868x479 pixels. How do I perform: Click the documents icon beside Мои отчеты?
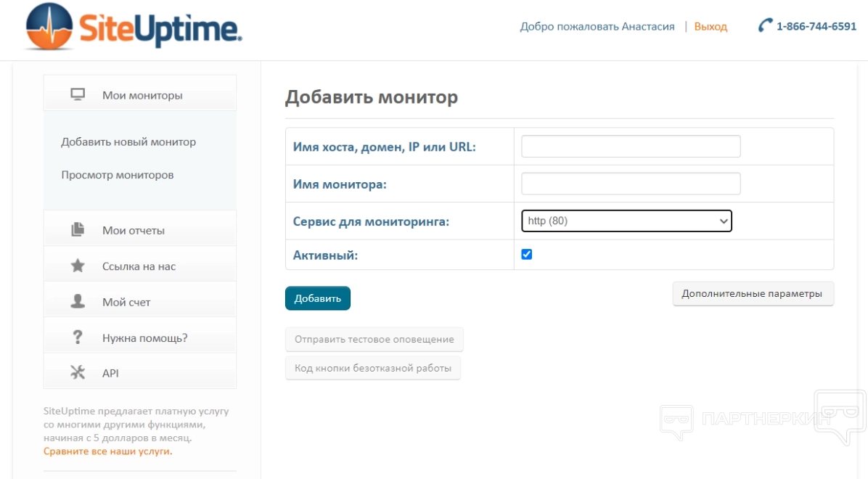point(78,230)
